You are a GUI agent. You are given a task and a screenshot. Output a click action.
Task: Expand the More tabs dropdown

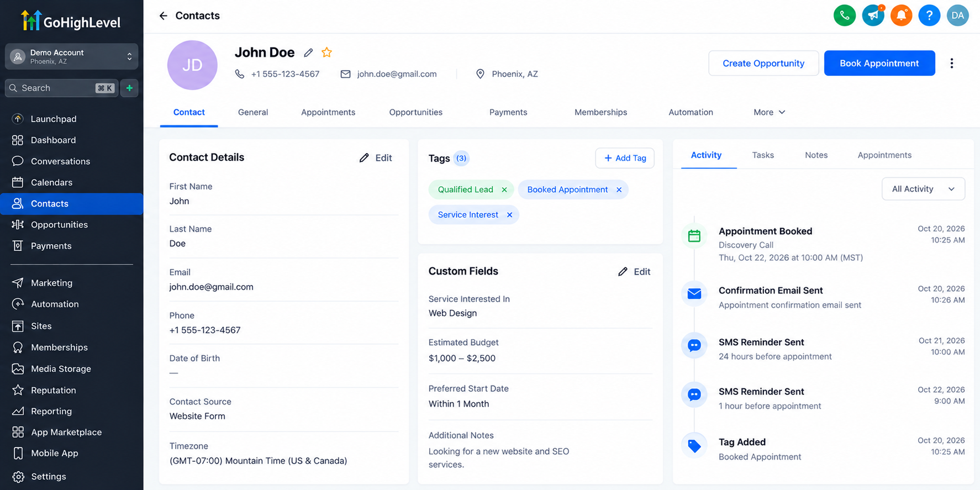[769, 112]
